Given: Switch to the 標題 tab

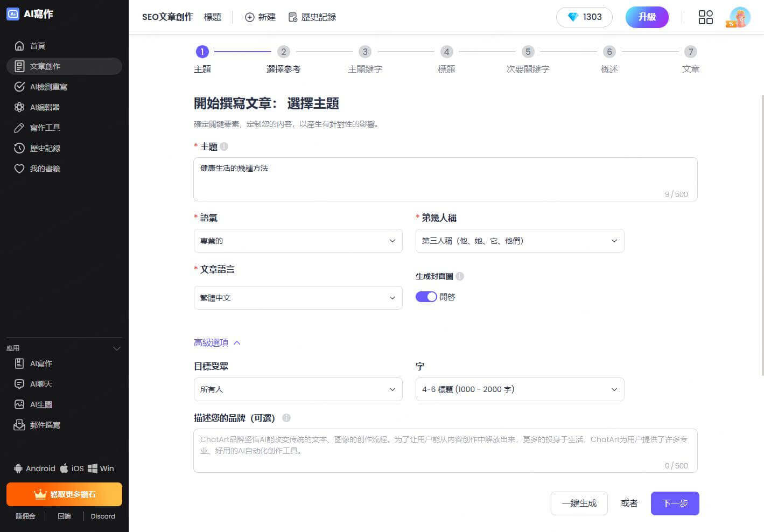Looking at the screenshot, I should 213,17.
